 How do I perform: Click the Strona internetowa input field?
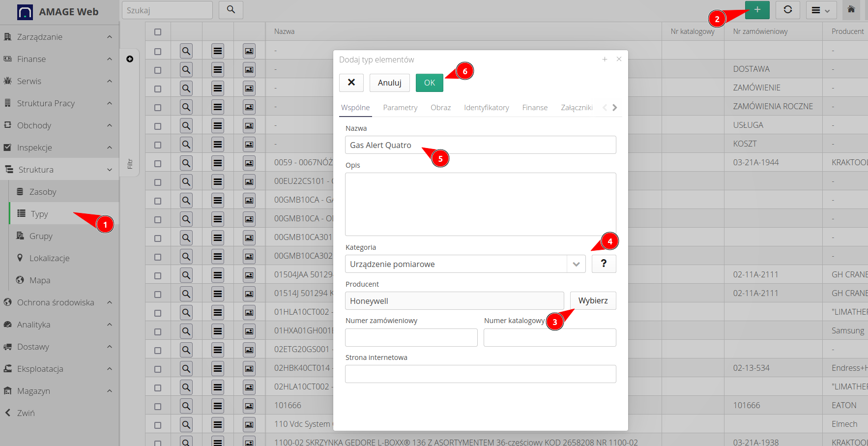coord(480,374)
